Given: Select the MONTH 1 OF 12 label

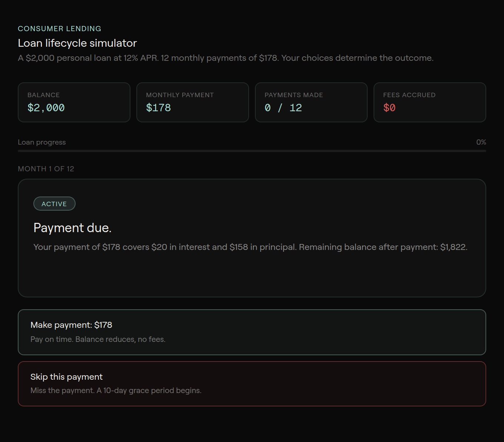Looking at the screenshot, I should click(x=46, y=169).
